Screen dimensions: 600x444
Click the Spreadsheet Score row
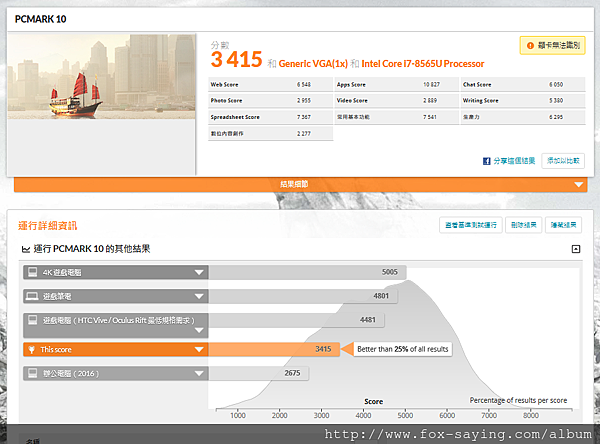click(x=270, y=117)
